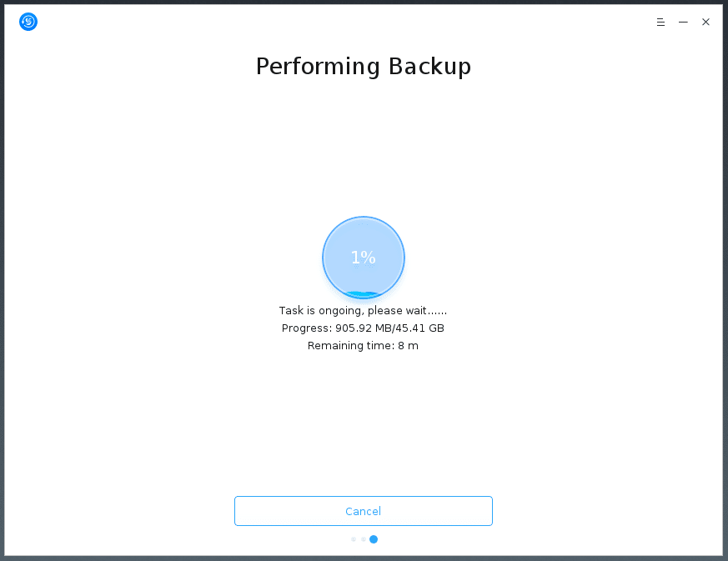The height and width of the screenshot is (561, 728).
Task: Close the backup window
Action: click(x=705, y=22)
